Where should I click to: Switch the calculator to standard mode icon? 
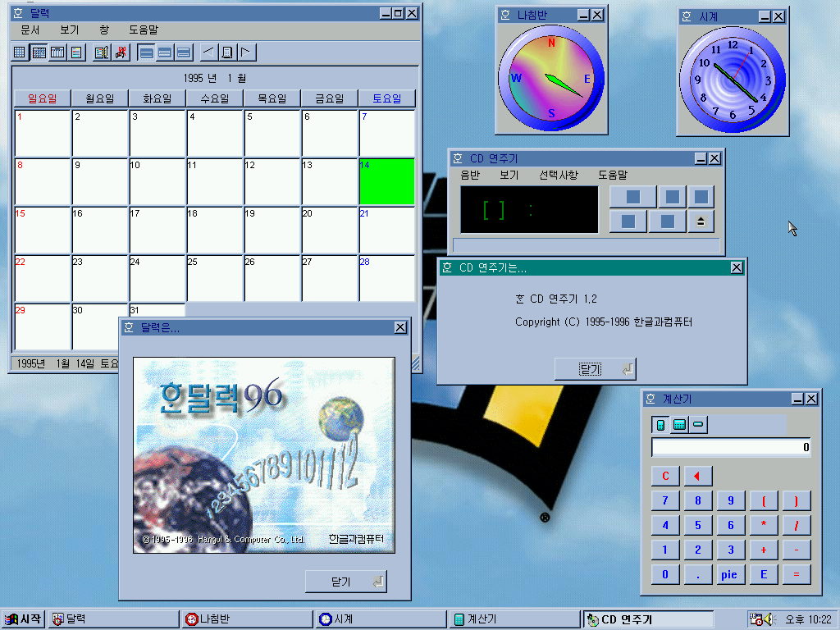tap(660, 425)
